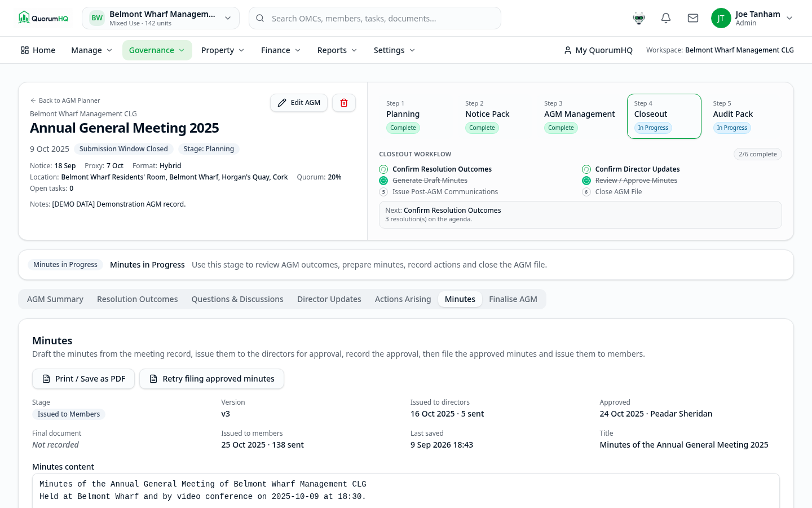Select Step 3 AGM Management
This screenshot has width=812, height=508.
pos(580,116)
